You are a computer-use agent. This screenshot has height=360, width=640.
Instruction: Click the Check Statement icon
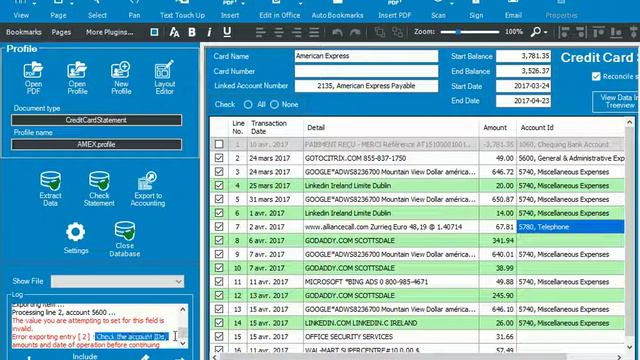point(99,189)
